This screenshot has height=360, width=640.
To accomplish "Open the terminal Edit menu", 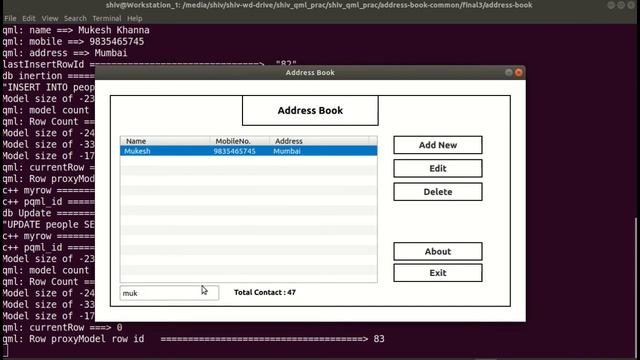I will 29,18.
